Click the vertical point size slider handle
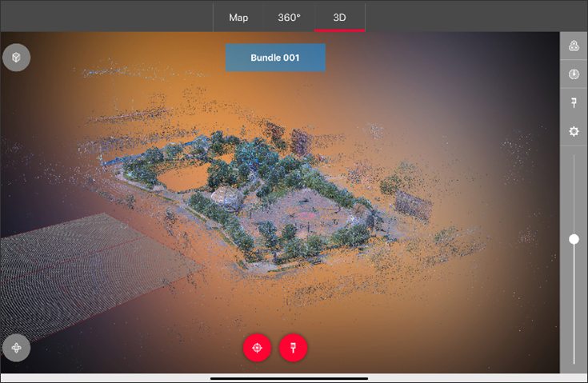This screenshot has height=383, width=588. [x=574, y=239]
